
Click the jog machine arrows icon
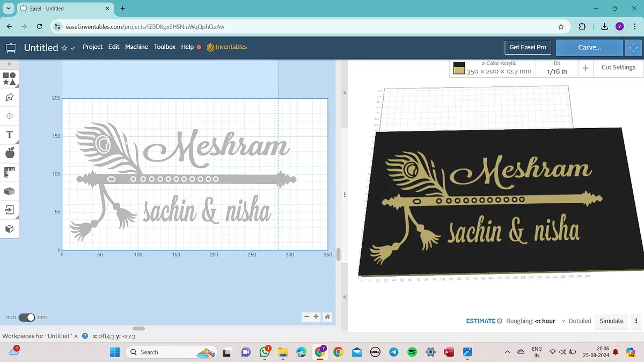point(633,47)
